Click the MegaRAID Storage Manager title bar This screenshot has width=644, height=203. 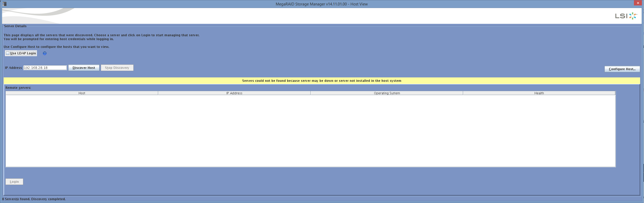pos(321,4)
